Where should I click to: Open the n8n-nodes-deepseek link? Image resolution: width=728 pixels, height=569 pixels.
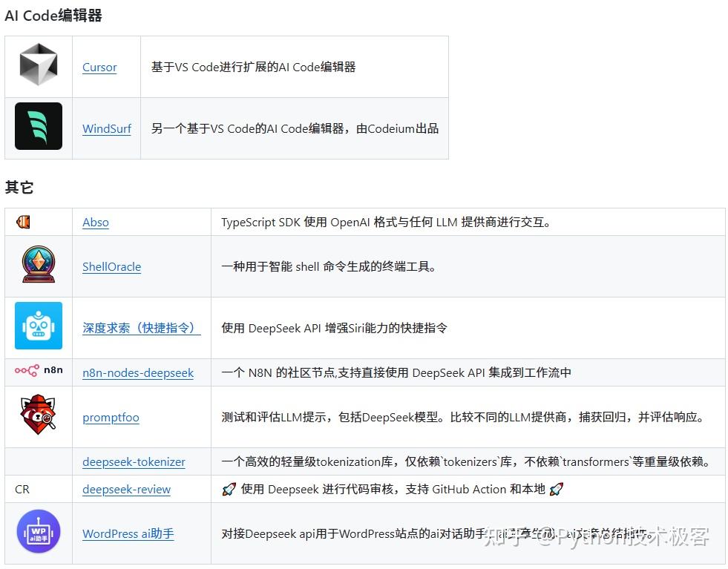point(138,372)
